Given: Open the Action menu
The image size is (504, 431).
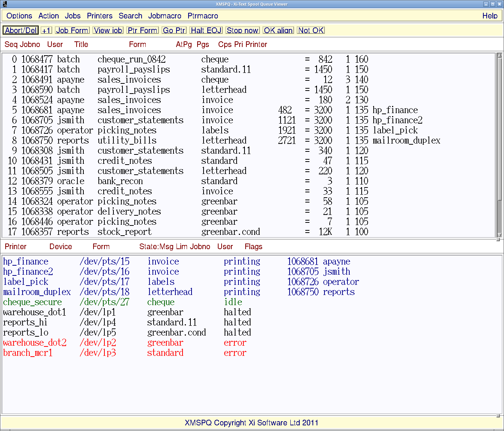Looking at the screenshot, I should [48, 16].
